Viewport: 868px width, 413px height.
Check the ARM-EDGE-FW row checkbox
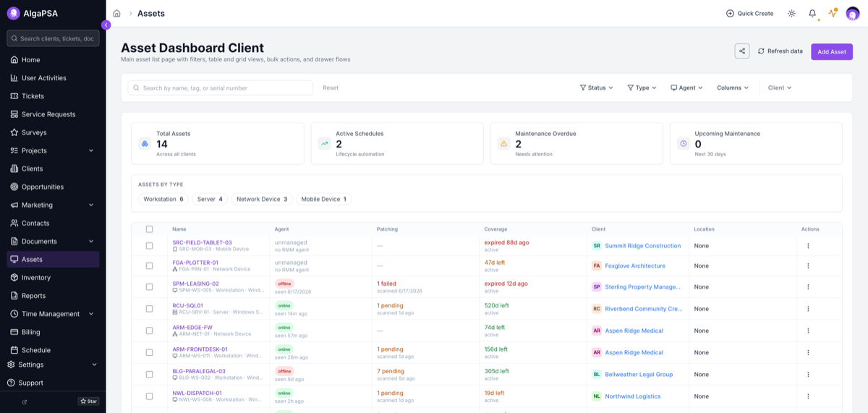pos(150,331)
